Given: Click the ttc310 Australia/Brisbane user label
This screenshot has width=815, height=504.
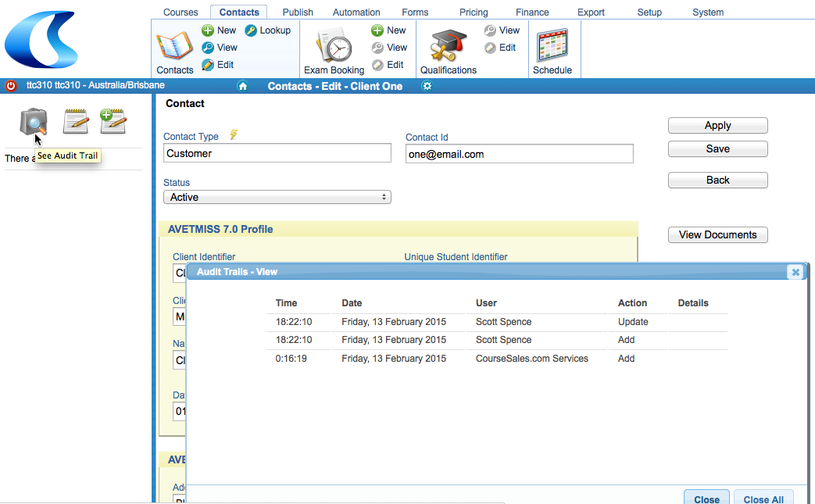Looking at the screenshot, I should click(x=95, y=85).
